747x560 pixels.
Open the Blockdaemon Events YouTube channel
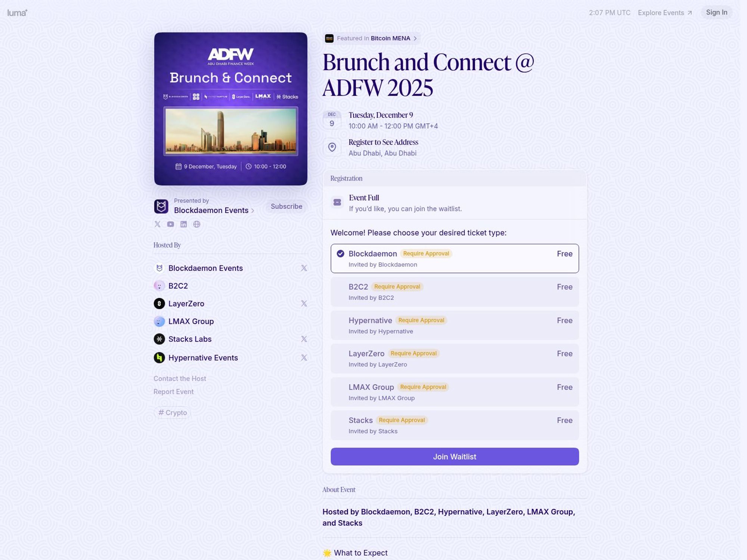tap(170, 224)
